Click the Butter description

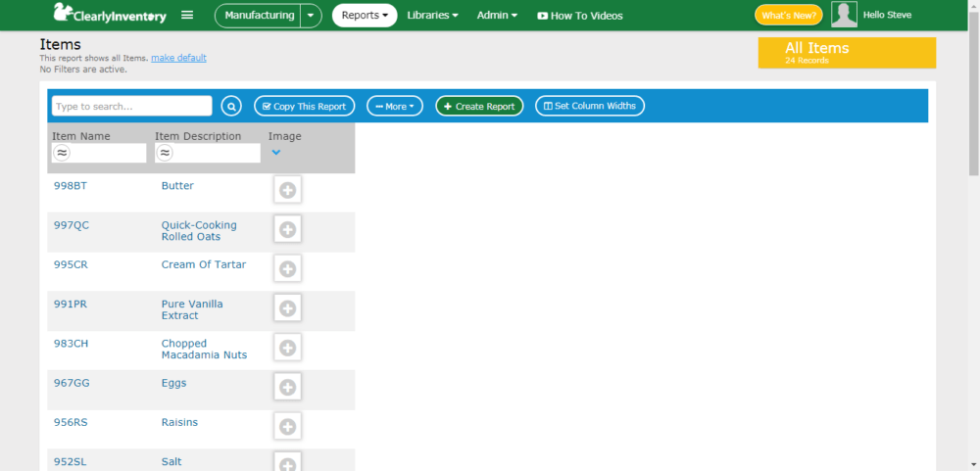pos(177,185)
